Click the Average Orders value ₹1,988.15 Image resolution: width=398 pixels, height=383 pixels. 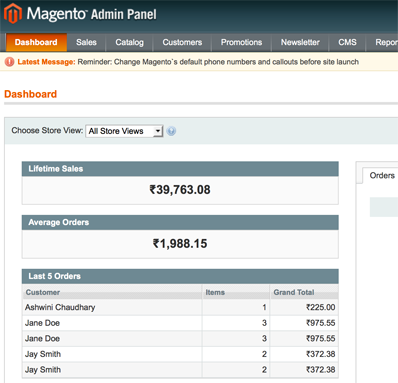pyautogui.click(x=180, y=243)
